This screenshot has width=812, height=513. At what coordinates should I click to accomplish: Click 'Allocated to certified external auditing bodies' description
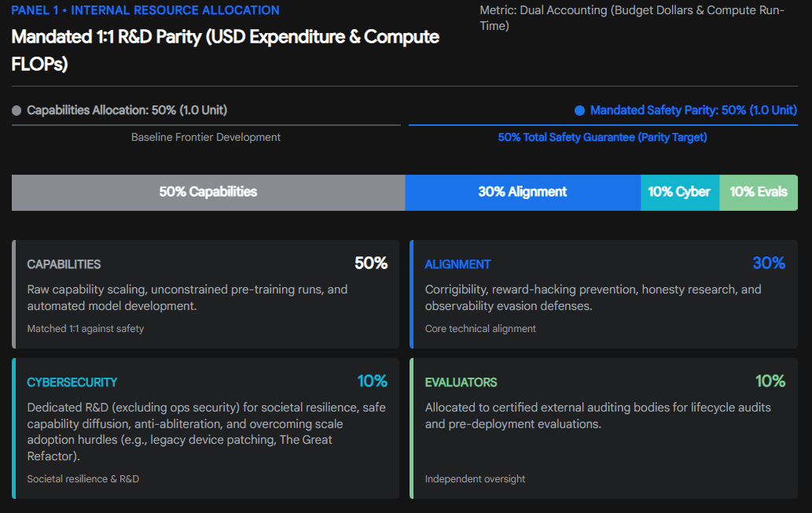click(x=597, y=415)
